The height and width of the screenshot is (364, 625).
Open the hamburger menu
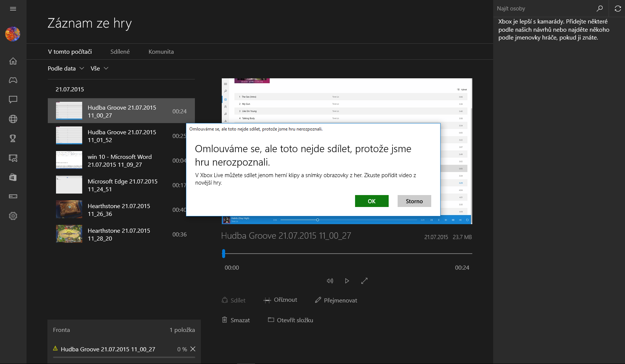pyautogui.click(x=13, y=9)
